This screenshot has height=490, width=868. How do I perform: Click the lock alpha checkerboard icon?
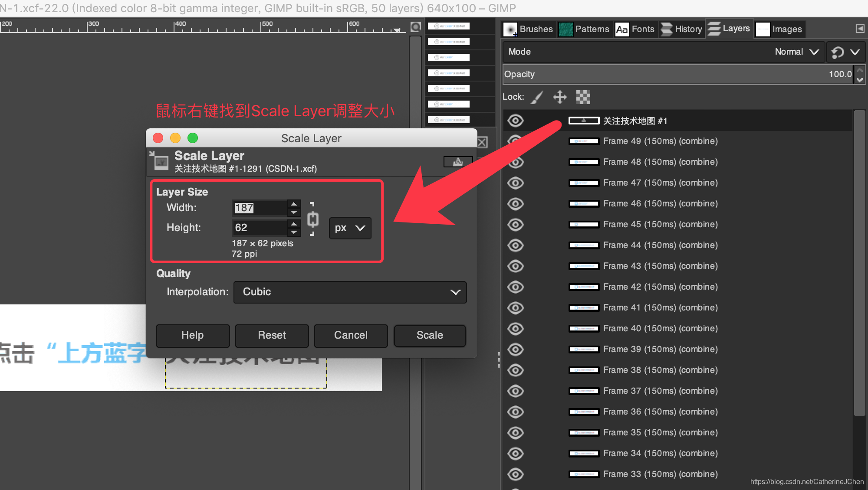[583, 97]
